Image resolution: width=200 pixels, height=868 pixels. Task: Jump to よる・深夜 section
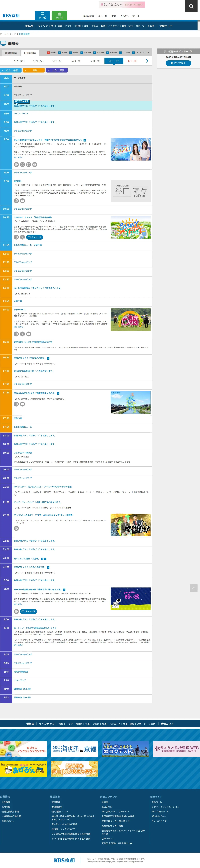click(57, 70)
